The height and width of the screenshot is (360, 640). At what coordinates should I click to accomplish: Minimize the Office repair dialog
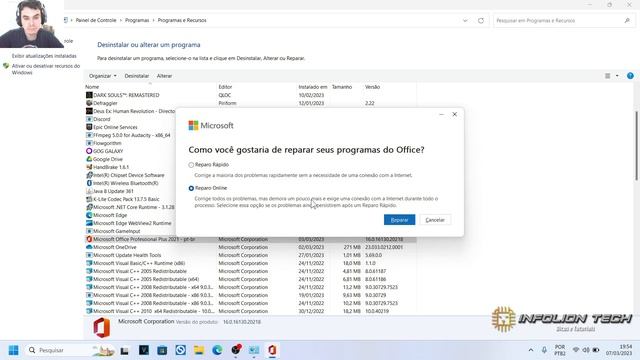click(441, 114)
